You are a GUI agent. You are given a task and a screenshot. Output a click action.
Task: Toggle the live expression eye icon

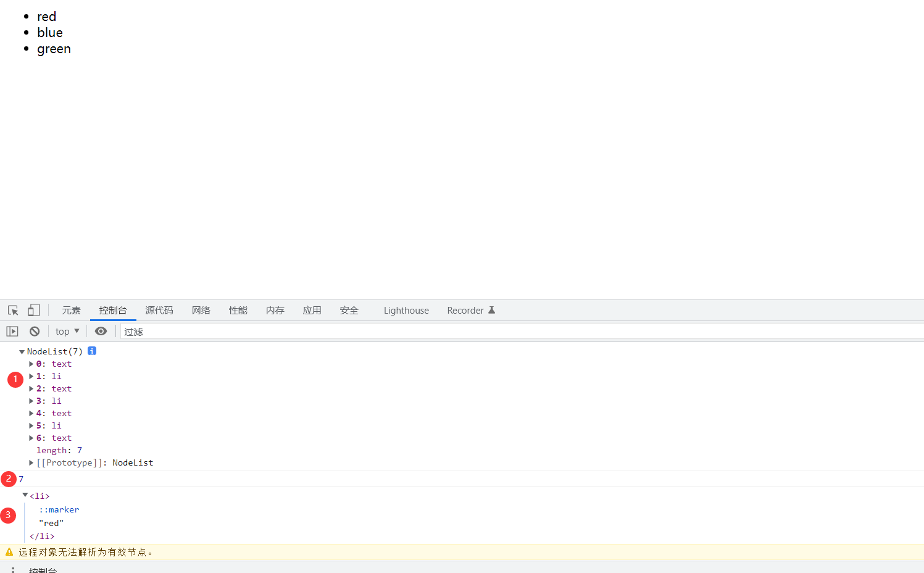pos(101,331)
